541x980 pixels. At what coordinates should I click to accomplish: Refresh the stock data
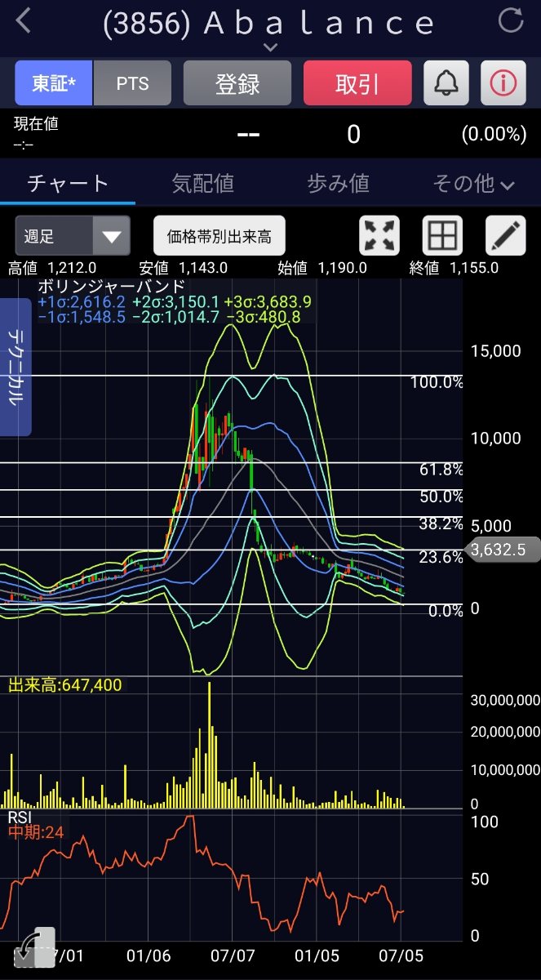coord(511,21)
